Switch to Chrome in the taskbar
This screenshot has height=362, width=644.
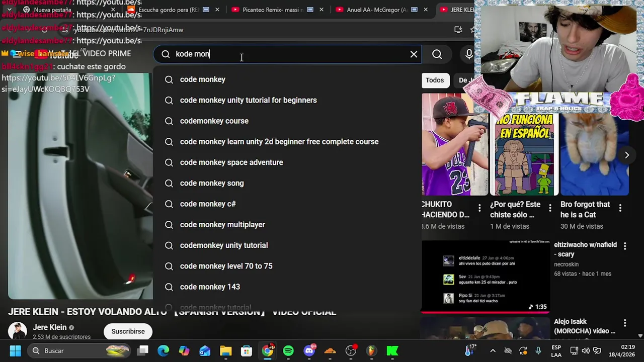(x=268, y=350)
